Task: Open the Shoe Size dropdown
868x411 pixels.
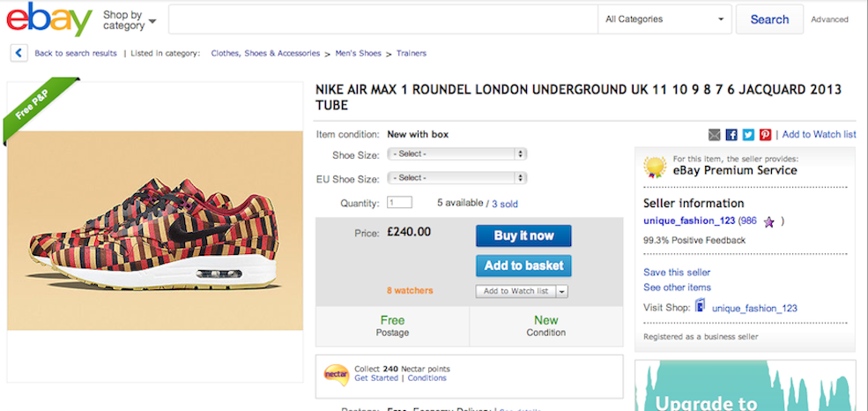Action: (457, 153)
